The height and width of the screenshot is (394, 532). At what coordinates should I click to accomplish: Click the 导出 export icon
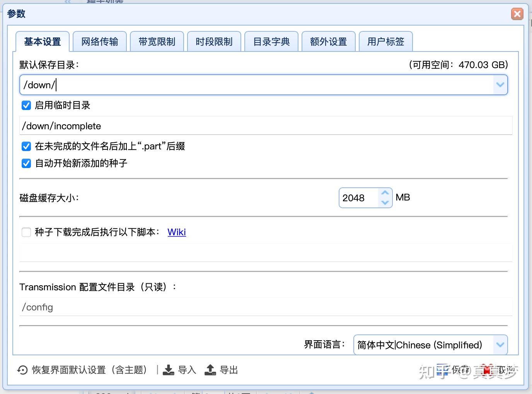[210, 370]
